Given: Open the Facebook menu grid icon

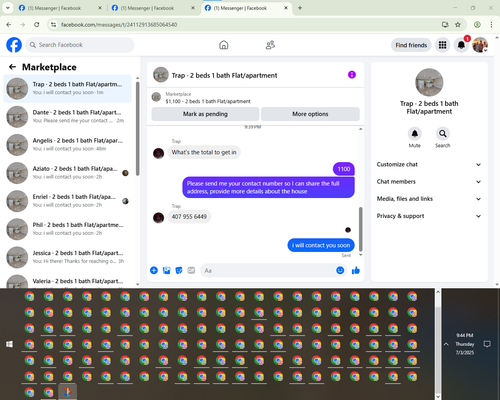Looking at the screenshot, I should tap(442, 45).
